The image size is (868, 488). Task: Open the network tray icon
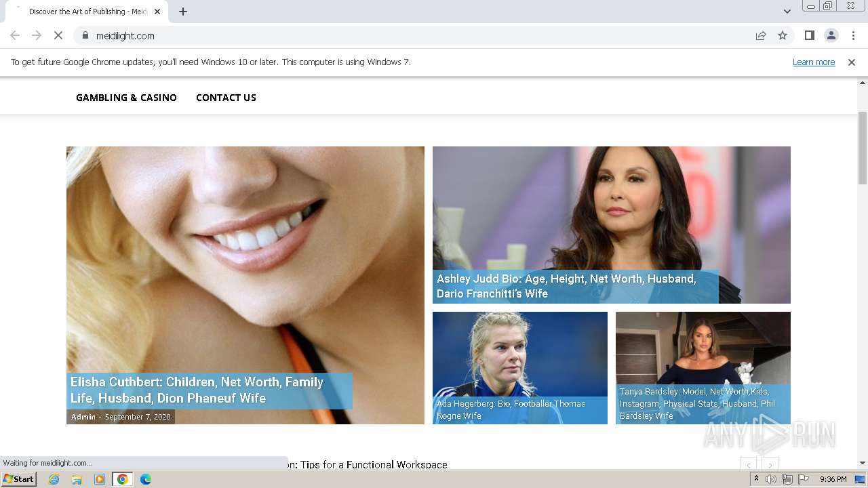point(787,479)
